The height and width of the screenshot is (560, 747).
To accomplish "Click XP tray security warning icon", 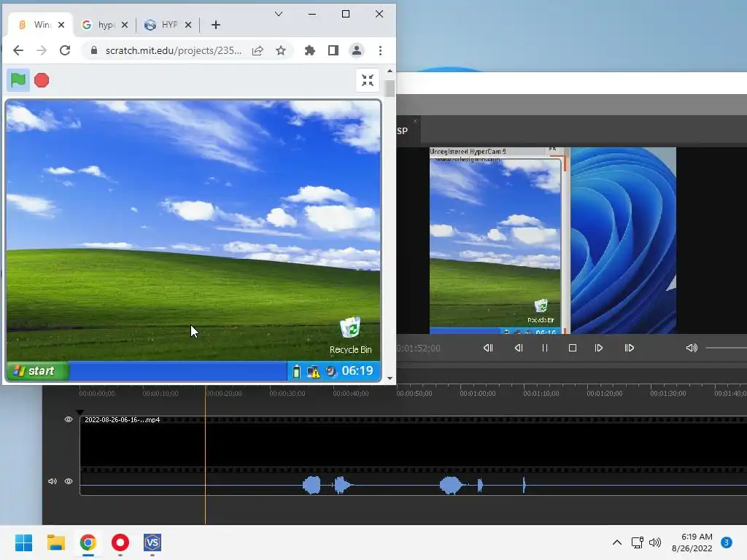I will (314, 371).
